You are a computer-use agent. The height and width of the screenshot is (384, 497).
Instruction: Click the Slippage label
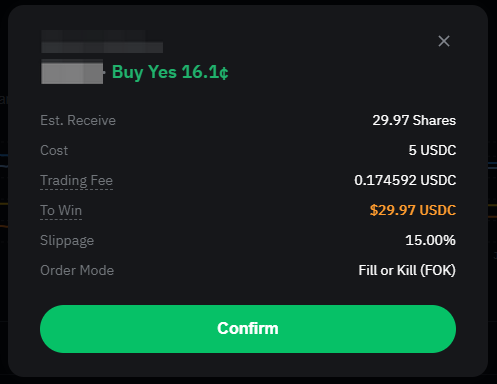pyautogui.click(x=67, y=241)
